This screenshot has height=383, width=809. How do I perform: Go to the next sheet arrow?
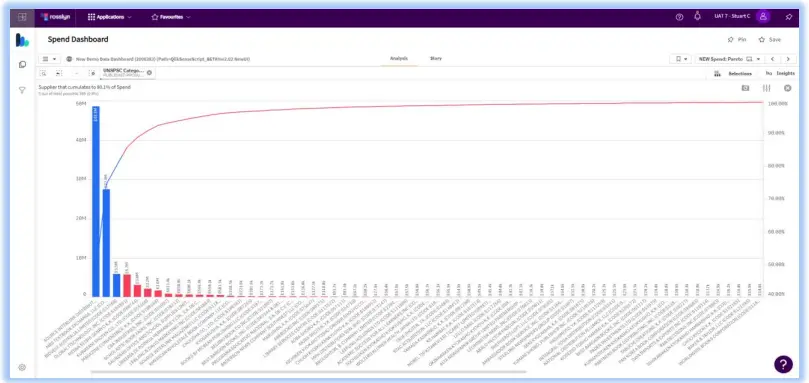point(788,59)
